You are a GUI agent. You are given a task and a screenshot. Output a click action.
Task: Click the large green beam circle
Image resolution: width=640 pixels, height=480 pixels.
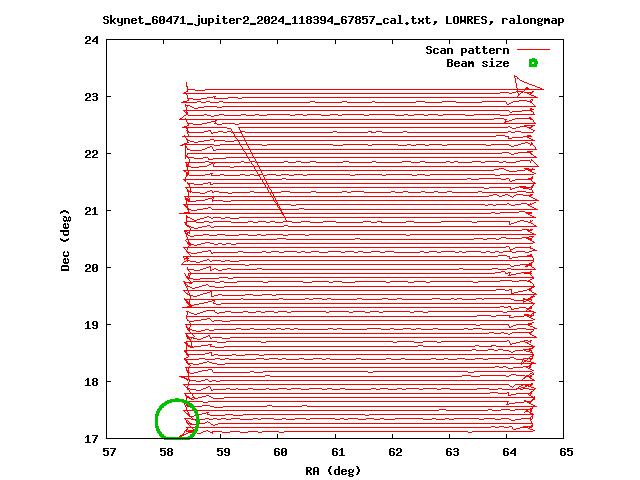pyautogui.click(x=177, y=419)
